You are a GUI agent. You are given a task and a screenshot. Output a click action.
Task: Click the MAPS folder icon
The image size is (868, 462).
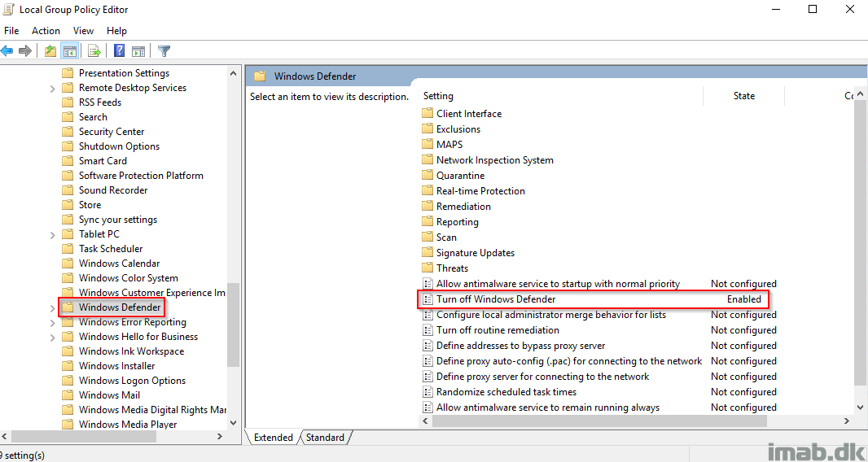pyautogui.click(x=427, y=145)
